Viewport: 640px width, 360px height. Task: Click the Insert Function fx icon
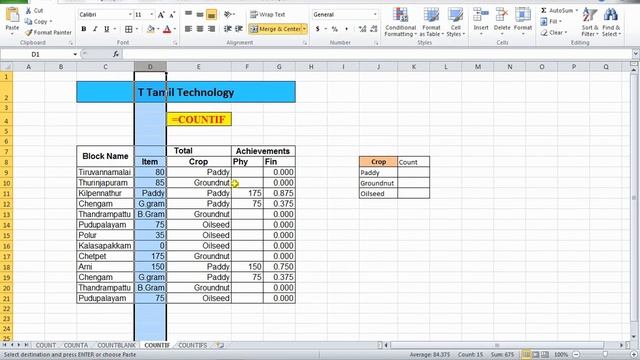pyautogui.click(x=116, y=54)
